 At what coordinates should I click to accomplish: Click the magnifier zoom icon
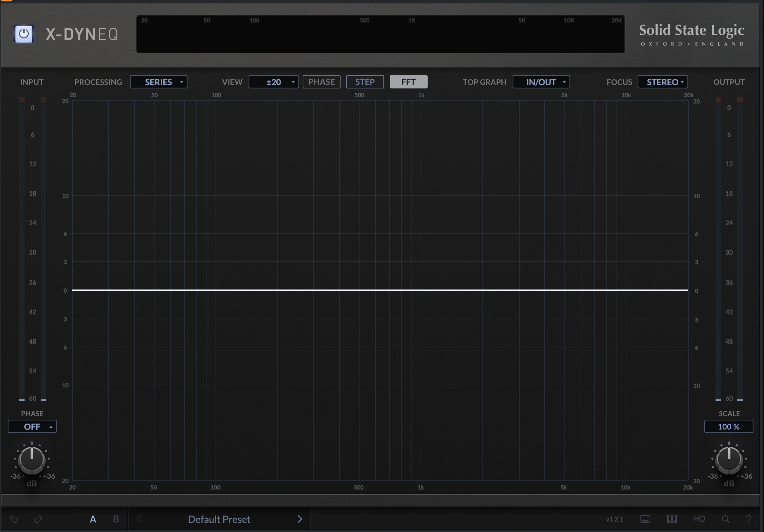point(726,519)
